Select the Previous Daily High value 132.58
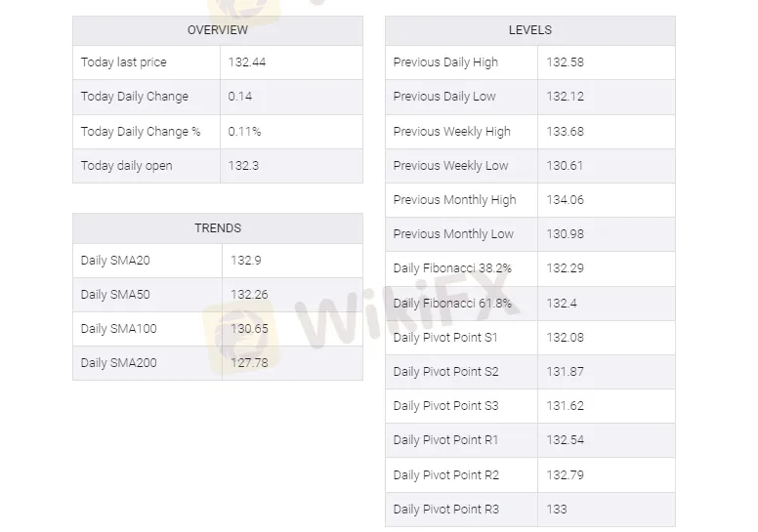The height and width of the screenshot is (532, 758). pos(566,62)
